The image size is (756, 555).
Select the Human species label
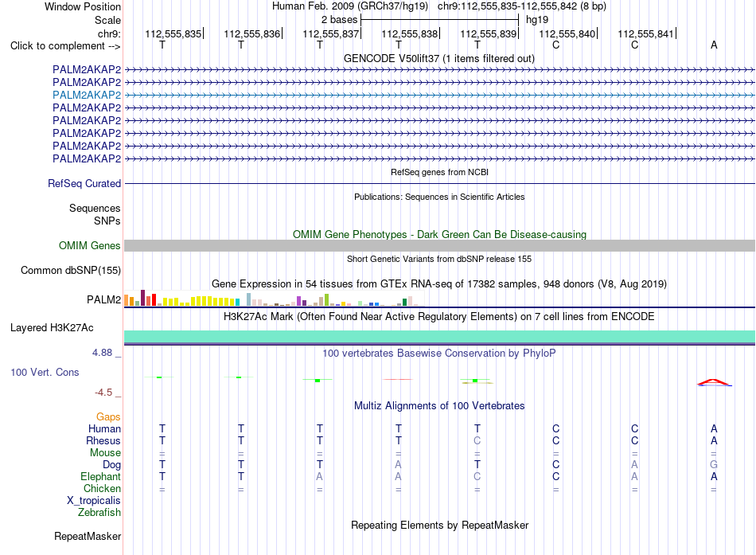104,428
